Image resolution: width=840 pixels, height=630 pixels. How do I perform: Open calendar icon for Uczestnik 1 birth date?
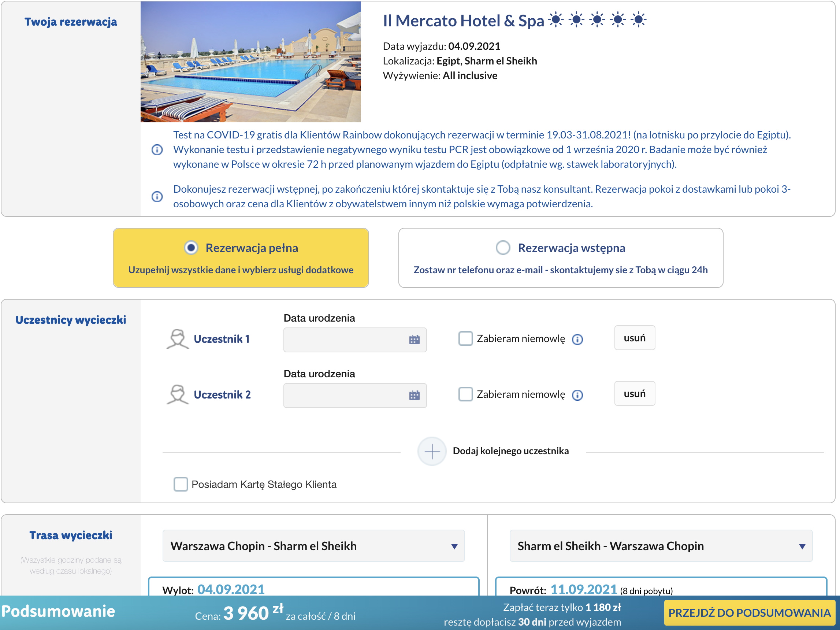[414, 340]
